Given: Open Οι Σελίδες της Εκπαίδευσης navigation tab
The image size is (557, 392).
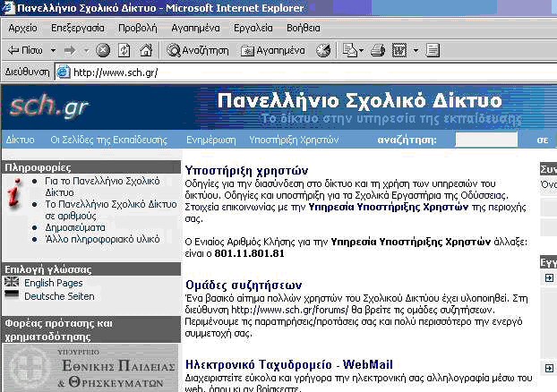Looking at the screenshot, I should coord(108,140).
